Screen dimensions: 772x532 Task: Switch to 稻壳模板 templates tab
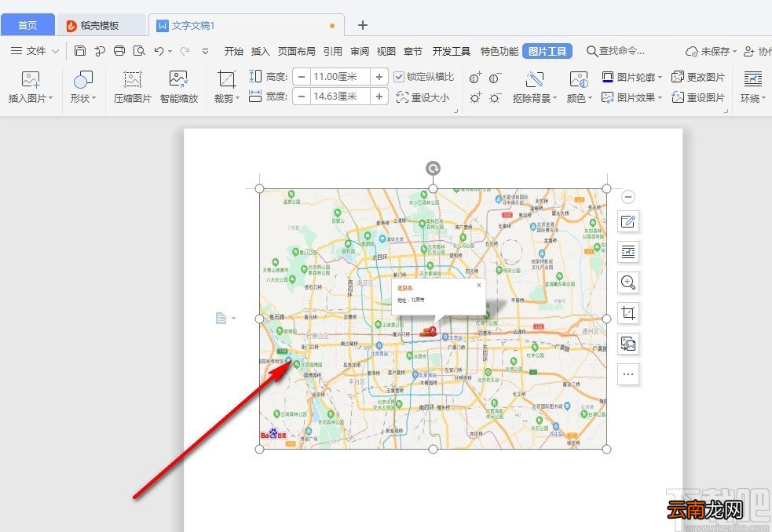click(101, 25)
